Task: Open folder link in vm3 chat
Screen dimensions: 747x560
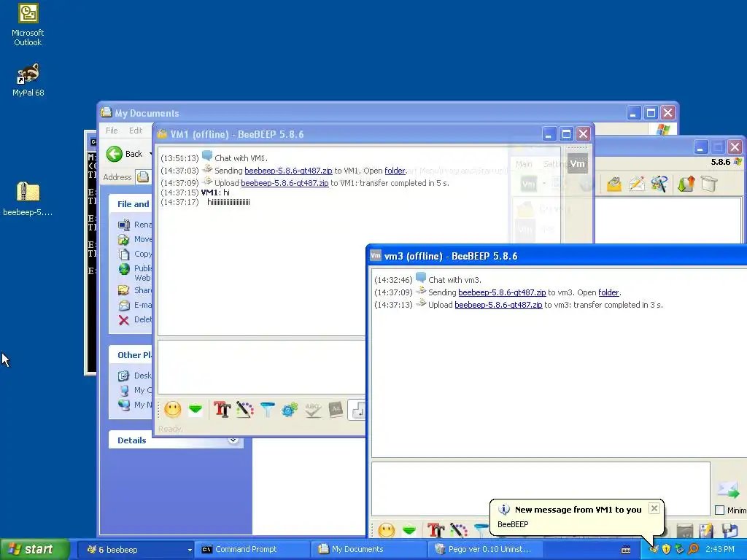Action: (609, 292)
